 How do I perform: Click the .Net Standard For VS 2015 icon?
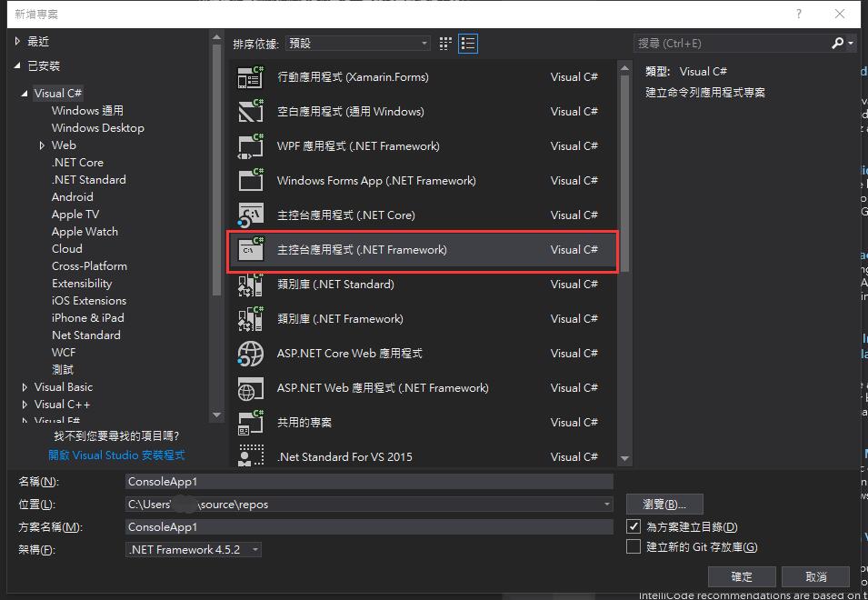pos(251,455)
